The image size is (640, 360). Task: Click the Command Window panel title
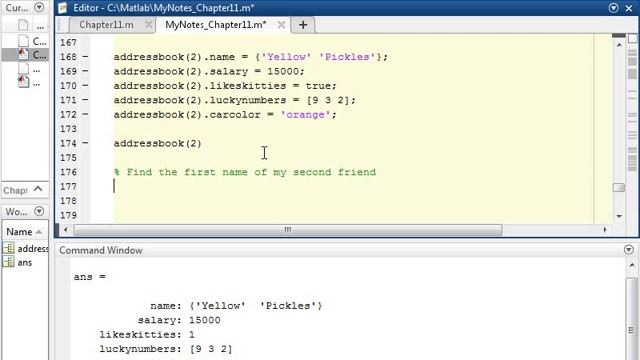click(101, 250)
